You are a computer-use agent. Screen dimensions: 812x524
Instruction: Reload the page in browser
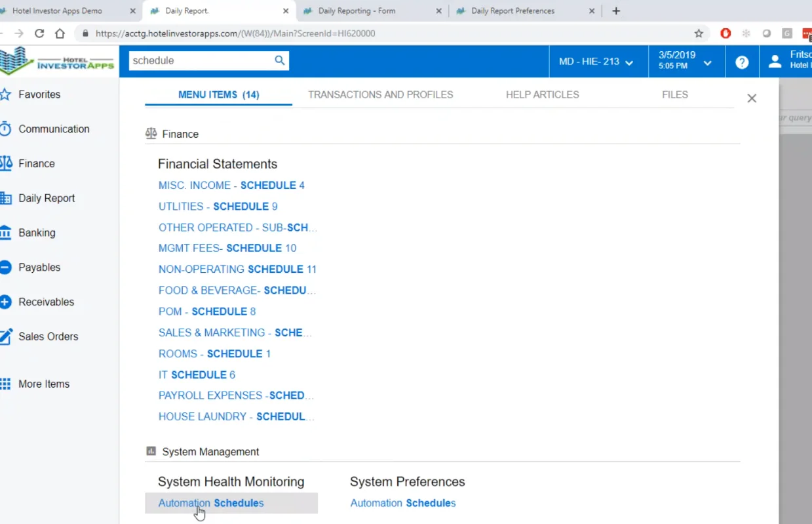click(x=39, y=33)
